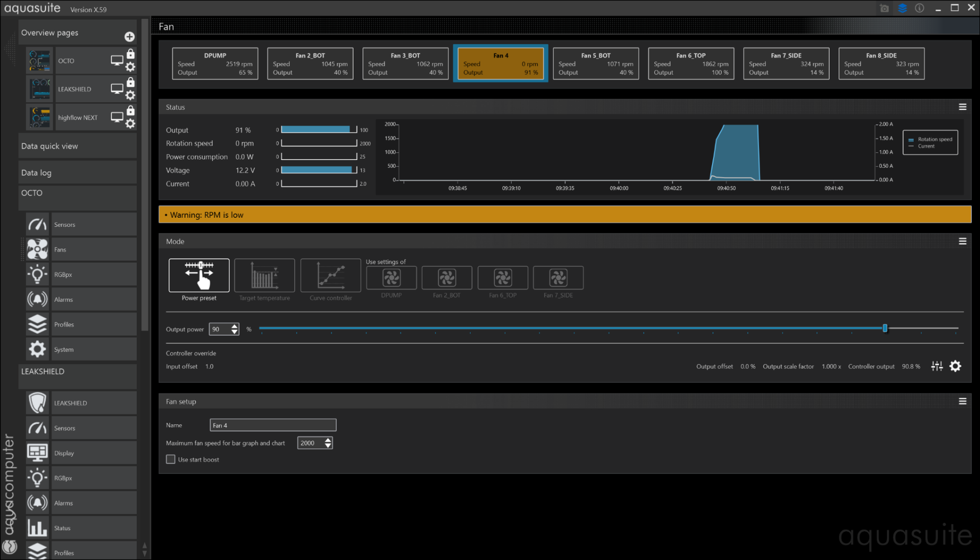Toggle the OCTO overview page lock
Screen dimensions: 980x560
[131, 54]
